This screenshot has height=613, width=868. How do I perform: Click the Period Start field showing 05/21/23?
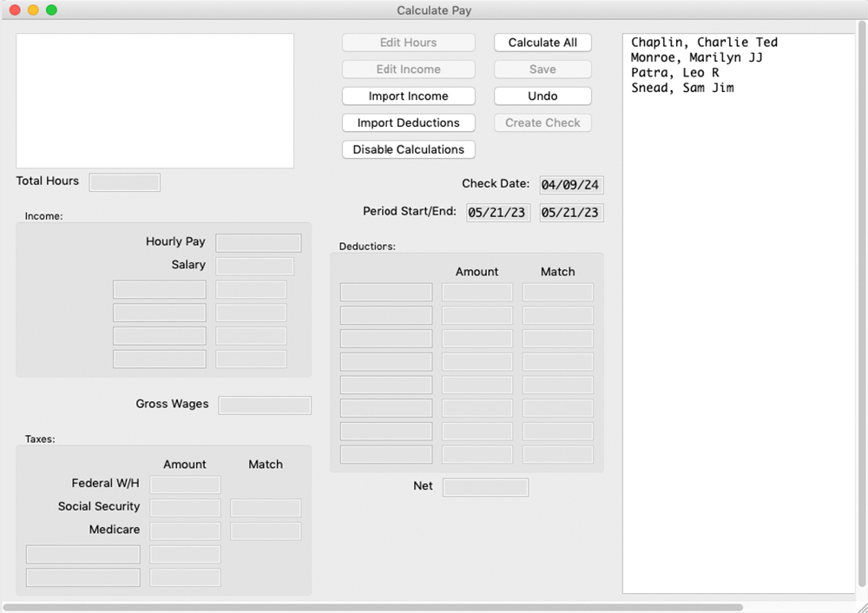click(x=497, y=212)
